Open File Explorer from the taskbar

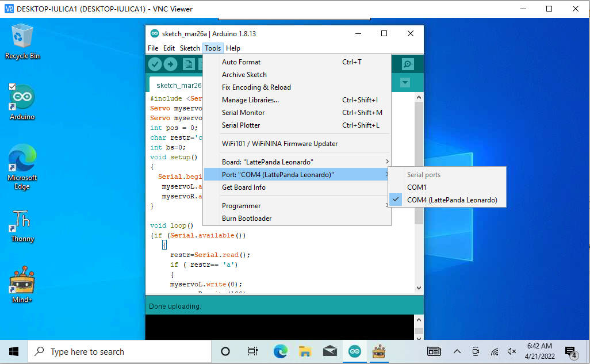tap(305, 351)
